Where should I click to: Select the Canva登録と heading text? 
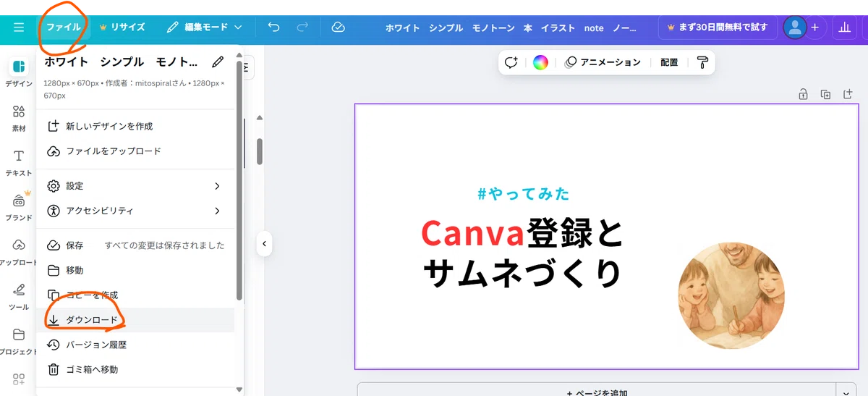tap(522, 232)
